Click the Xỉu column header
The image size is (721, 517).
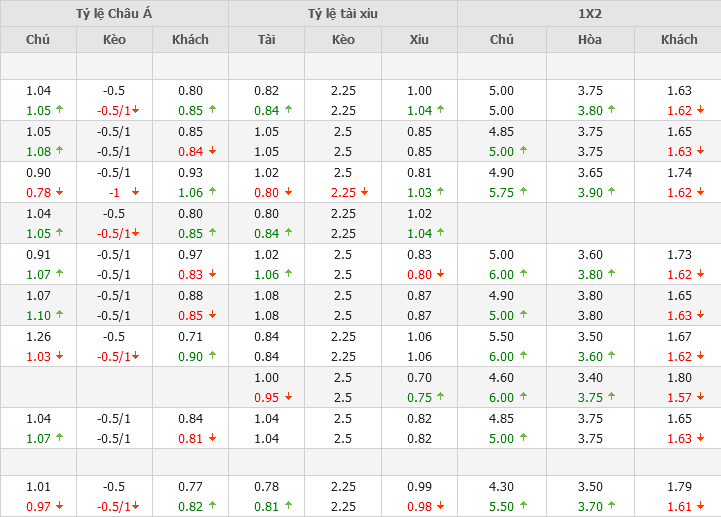pos(419,39)
